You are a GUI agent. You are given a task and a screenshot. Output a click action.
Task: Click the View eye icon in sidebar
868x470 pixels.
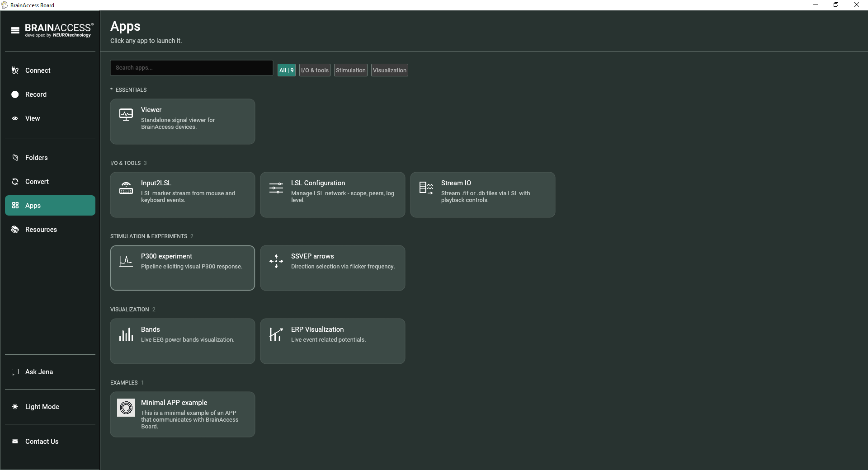tap(15, 118)
